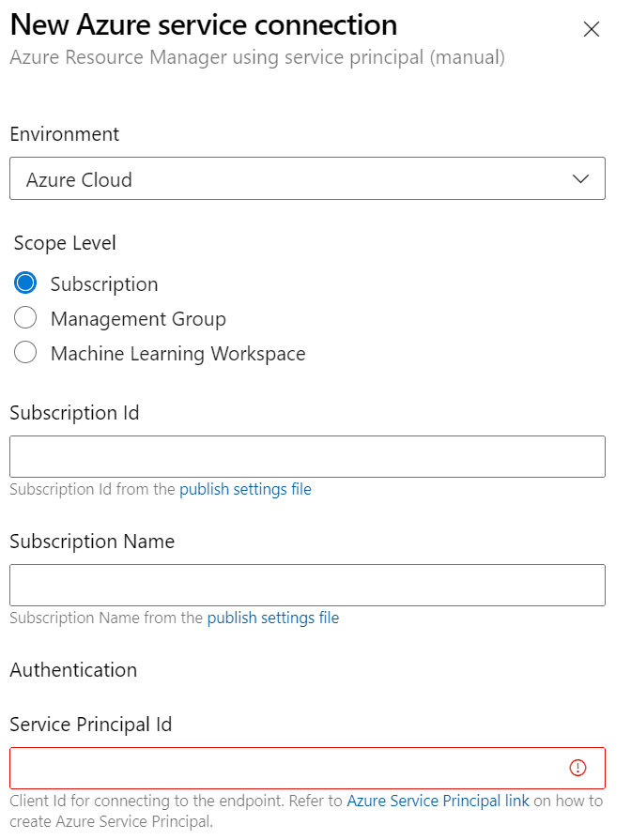
Task: Focus the Subscription Id input field
Action: click(x=307, y=456)
